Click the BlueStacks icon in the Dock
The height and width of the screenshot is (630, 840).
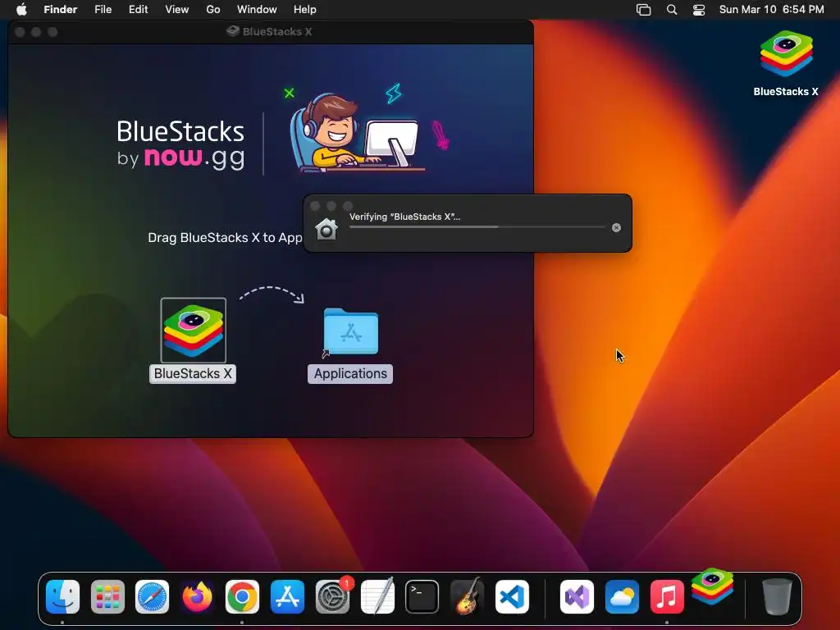712,586
